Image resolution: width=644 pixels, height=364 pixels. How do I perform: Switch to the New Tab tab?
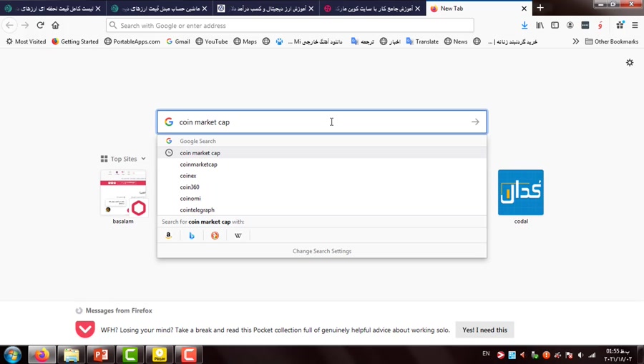[x=479, y=8]
